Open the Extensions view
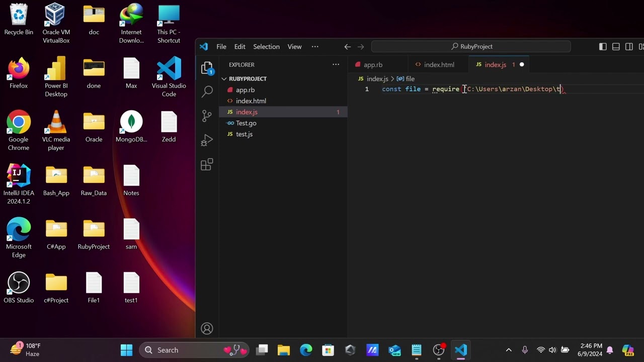The height and width of the screenshot is (362, 644). 207,164
